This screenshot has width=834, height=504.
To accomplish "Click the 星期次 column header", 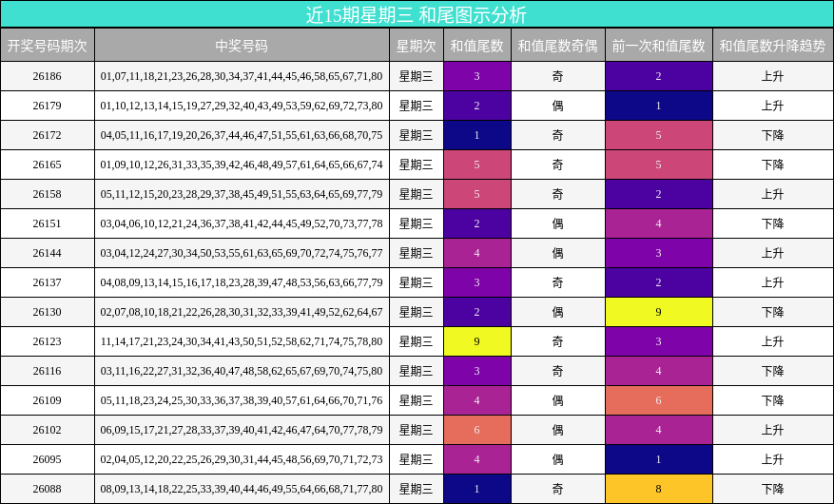I will 417,46.
